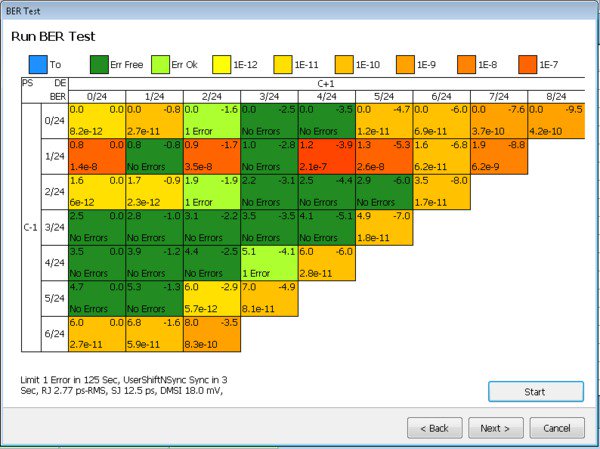Select the cell showing 4.2e-10
This screenshot has height=449, width=600.
557,120
